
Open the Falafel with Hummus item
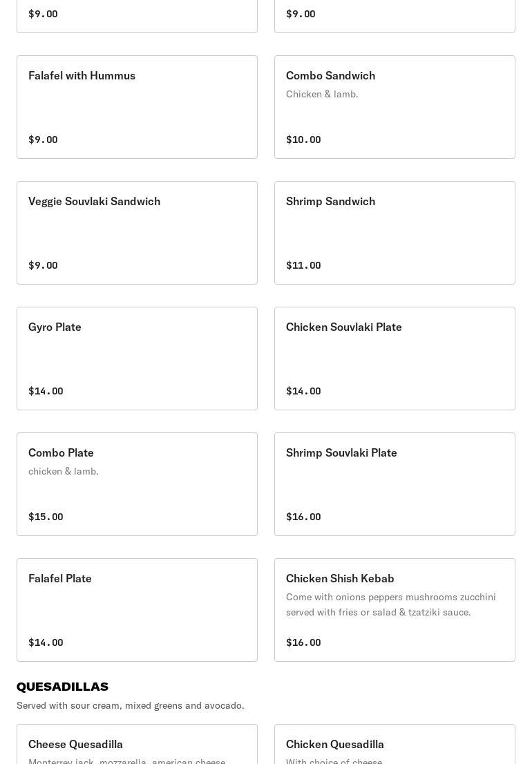pyautogui.click(x=137, y=107)
